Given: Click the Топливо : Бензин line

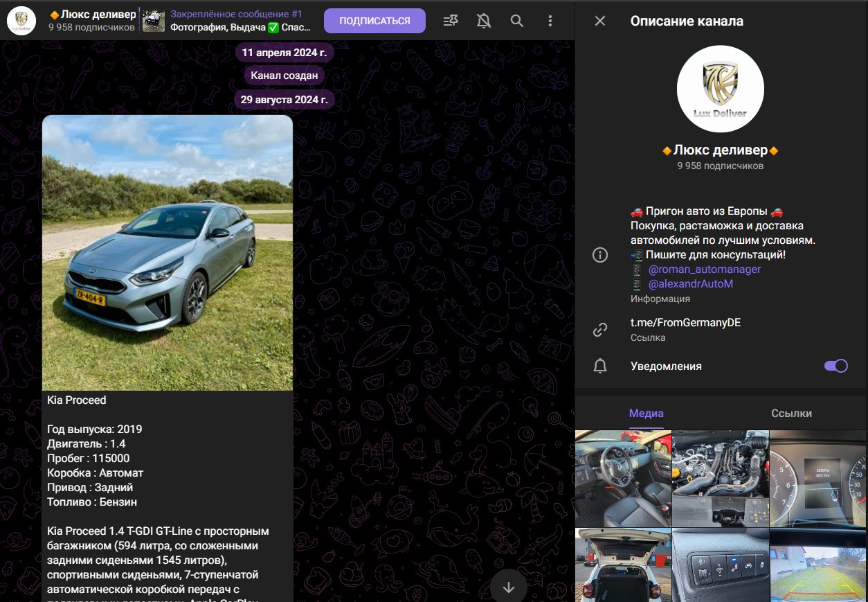Looking at the screenshot, I should click(x=92, y=502).
